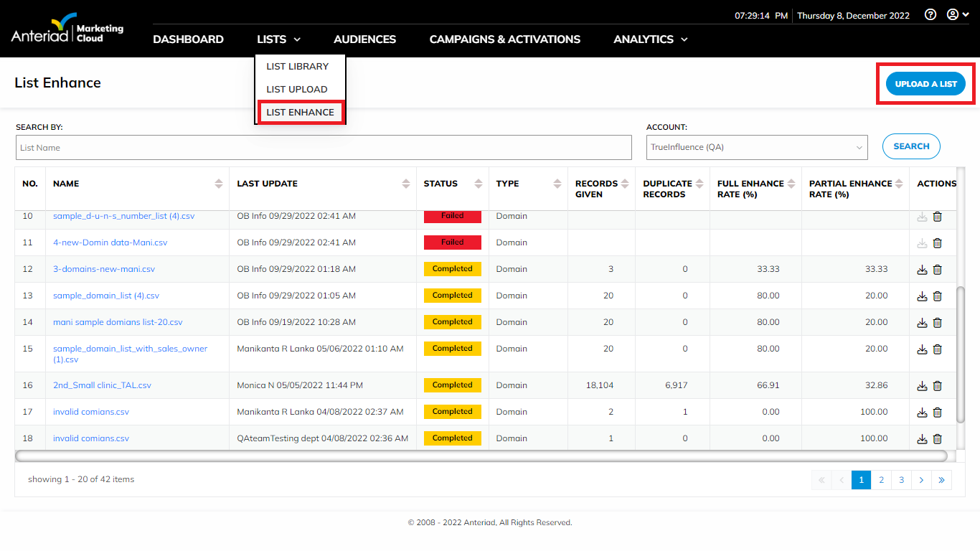The width and height of the screenshot is (980, 551).
Task: Sort table by Status column arrows
Action: 479,184
